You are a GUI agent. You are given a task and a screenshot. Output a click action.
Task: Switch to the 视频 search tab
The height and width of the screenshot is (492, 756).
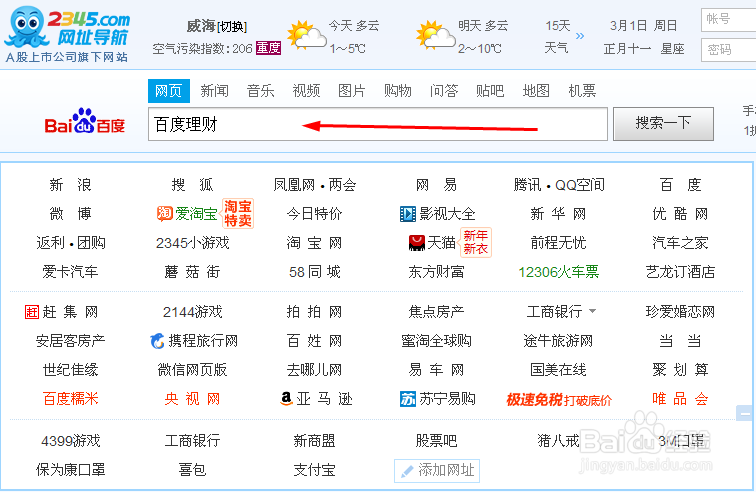[x=306, y=91]
